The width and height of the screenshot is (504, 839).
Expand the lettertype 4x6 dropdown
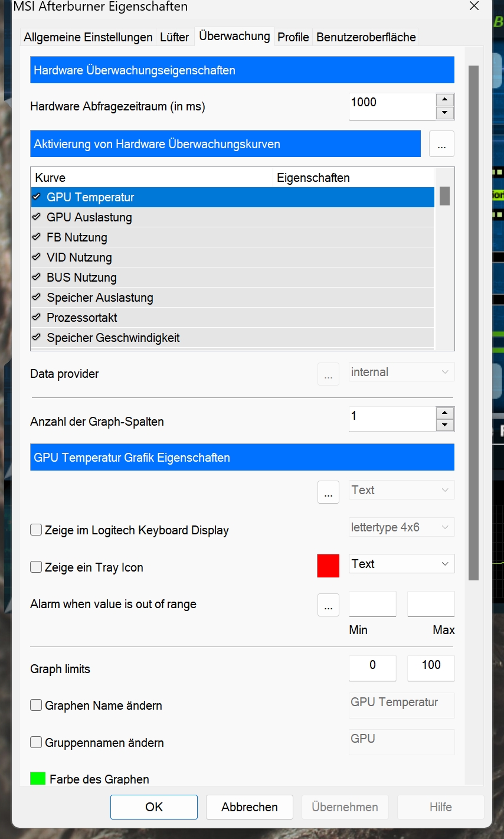click(401, 527)
